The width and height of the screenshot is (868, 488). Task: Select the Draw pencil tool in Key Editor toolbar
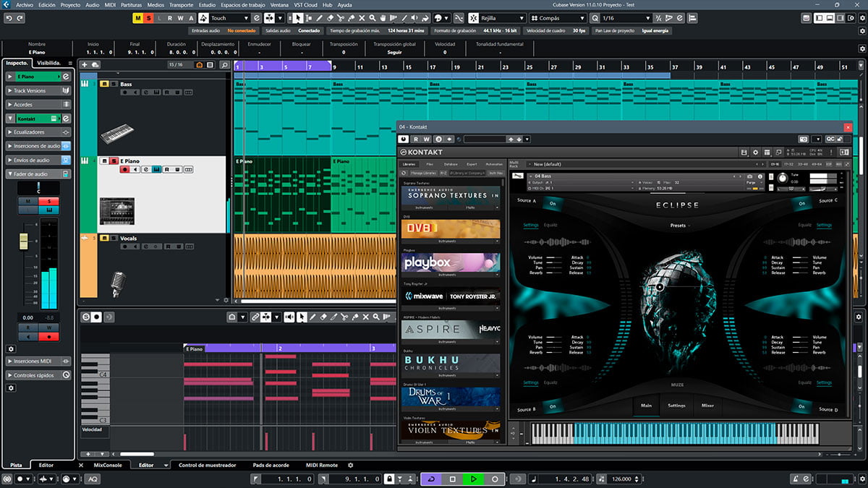[x=312, y=317]
